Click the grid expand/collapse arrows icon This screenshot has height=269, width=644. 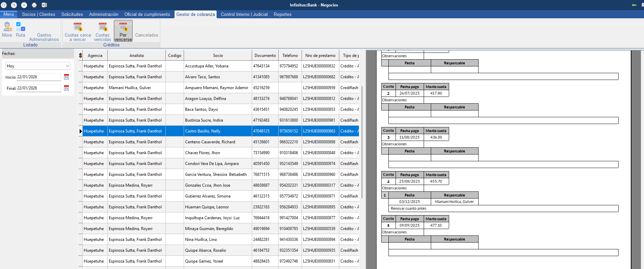tap(80, 56)
